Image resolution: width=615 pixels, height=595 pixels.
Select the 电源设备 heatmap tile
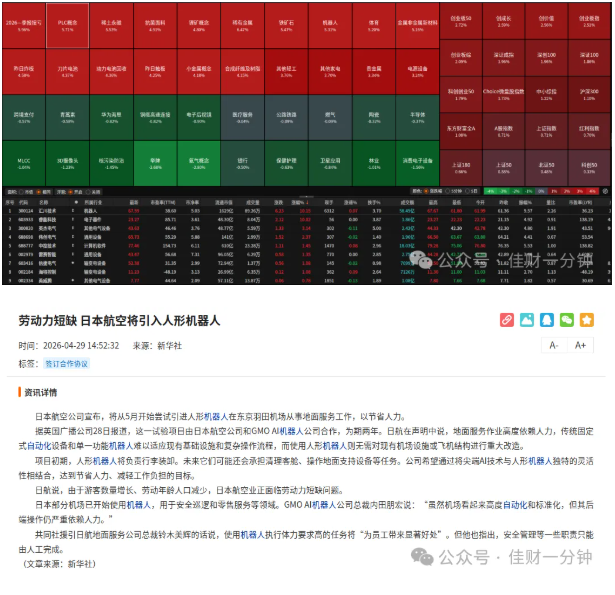point(417,71)
